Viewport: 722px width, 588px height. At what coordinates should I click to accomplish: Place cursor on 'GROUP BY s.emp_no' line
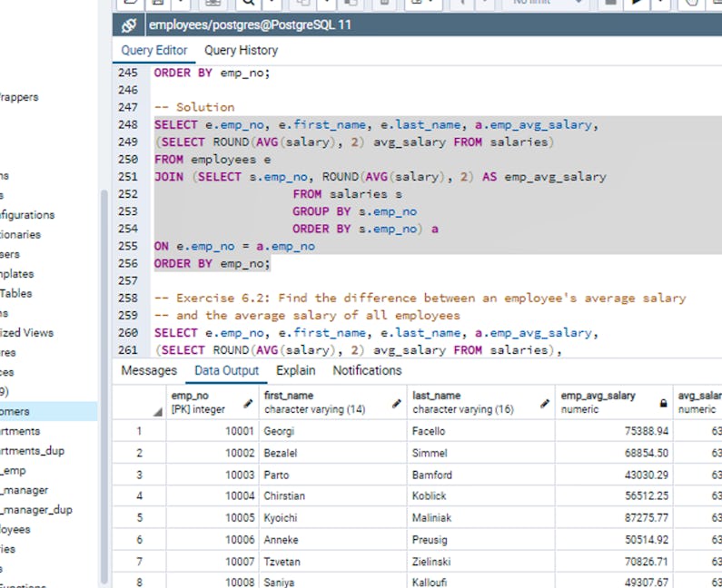354,211
